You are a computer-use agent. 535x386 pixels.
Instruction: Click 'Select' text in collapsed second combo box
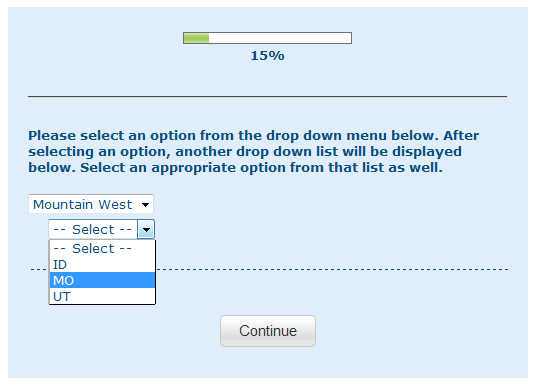tap(93, 230)
